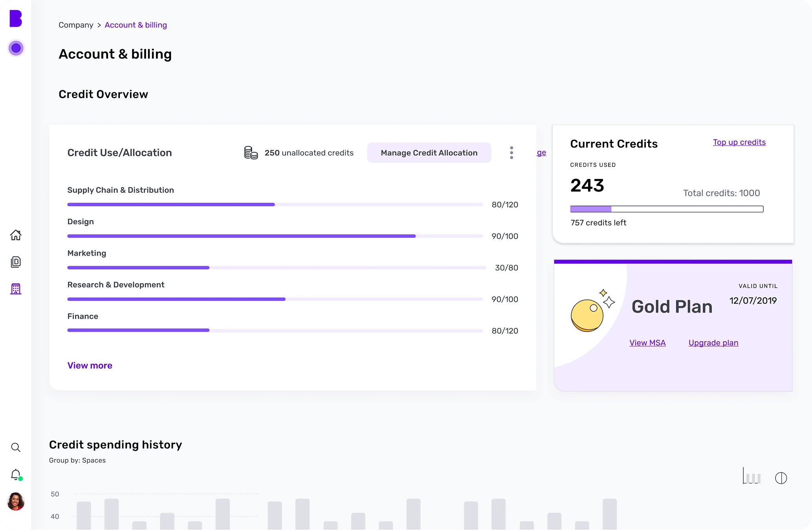
Task: Open the View MSA link
Action: tap(647, 343)
